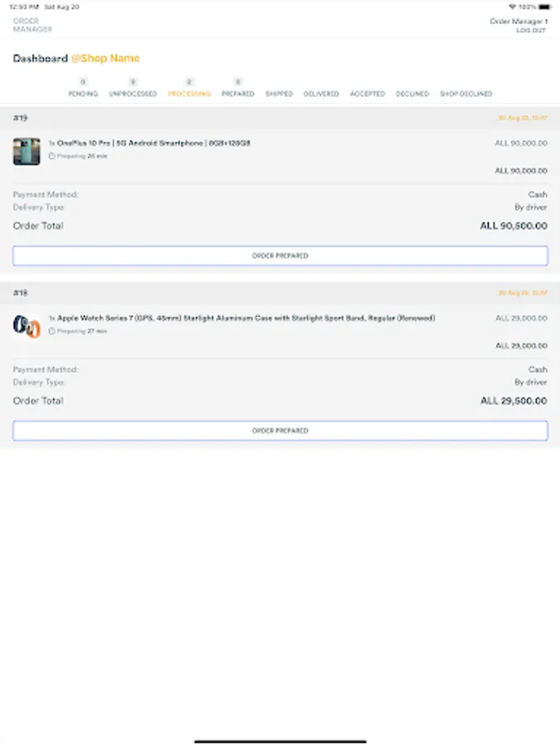Click the Dashboard heading
This screenshot has width=560, height=747.
pos(41,58)
